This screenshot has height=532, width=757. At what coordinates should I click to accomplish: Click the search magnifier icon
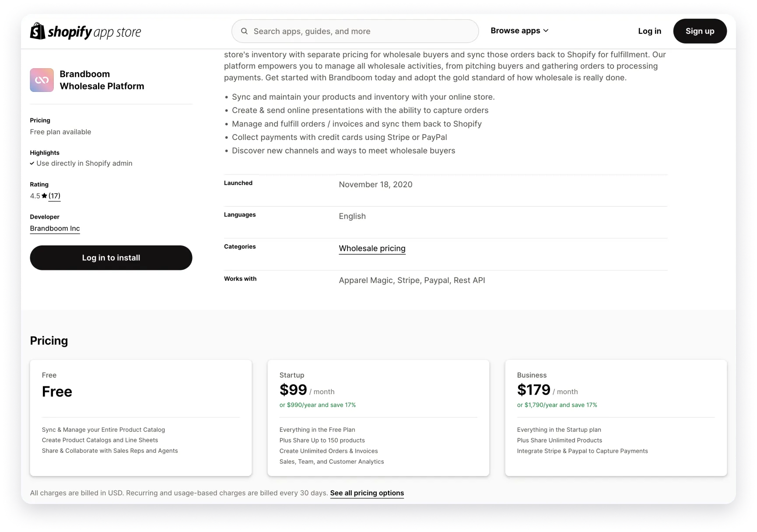(244, 31)
